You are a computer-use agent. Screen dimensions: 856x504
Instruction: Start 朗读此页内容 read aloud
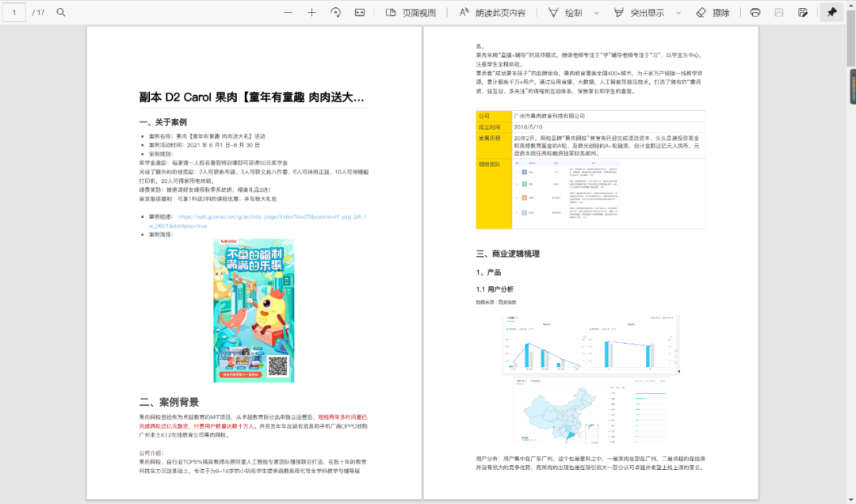click(x=492, y=12)
